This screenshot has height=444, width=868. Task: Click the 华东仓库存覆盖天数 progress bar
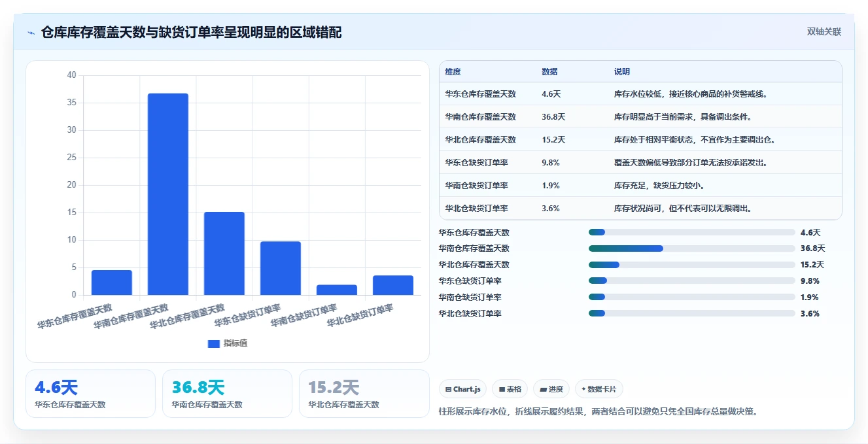click(692, 232)
